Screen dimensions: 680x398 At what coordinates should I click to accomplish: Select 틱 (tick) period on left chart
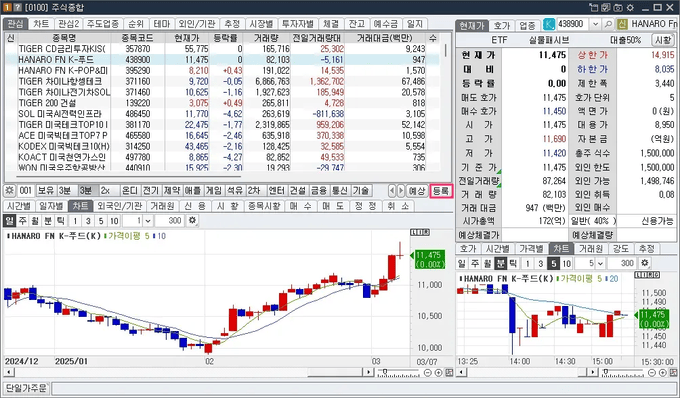(x=61, y=221)
